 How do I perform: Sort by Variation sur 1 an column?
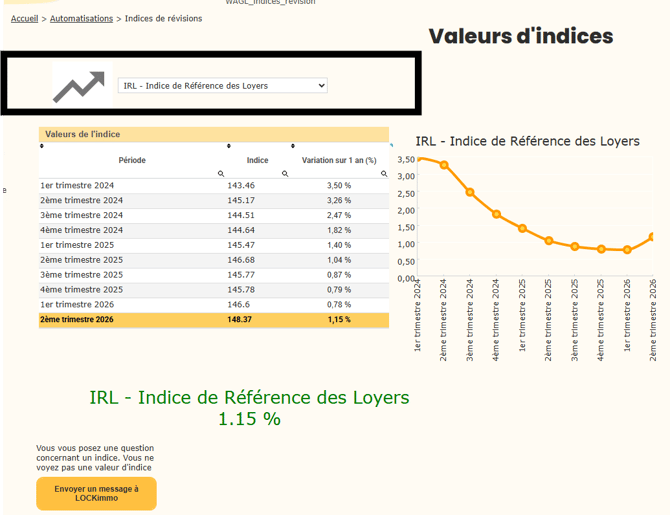tap(339, 160)
